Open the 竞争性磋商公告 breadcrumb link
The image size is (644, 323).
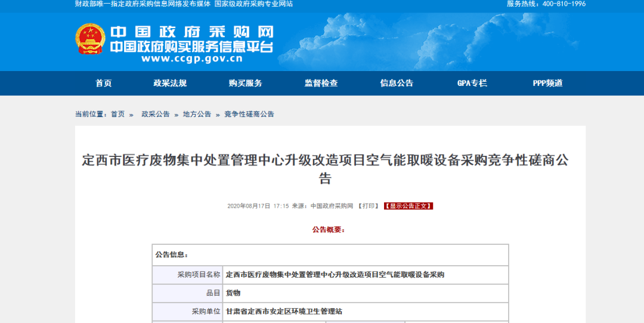[249, 114]
